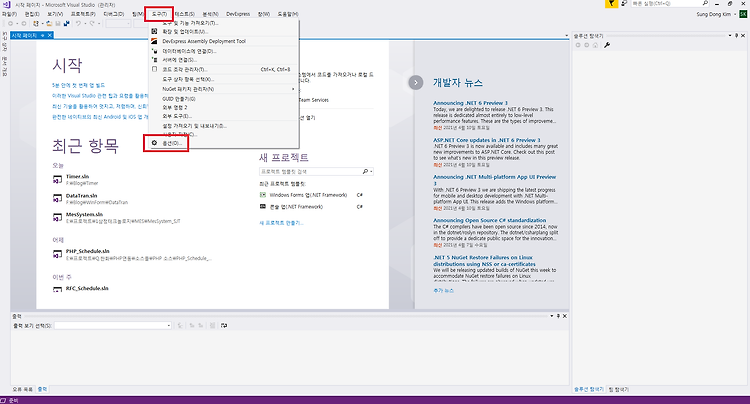The height and width of the screenshot is (404, 750).
Task: Pin the 시작 페이지 tab
Action: [x=43, y=35]
